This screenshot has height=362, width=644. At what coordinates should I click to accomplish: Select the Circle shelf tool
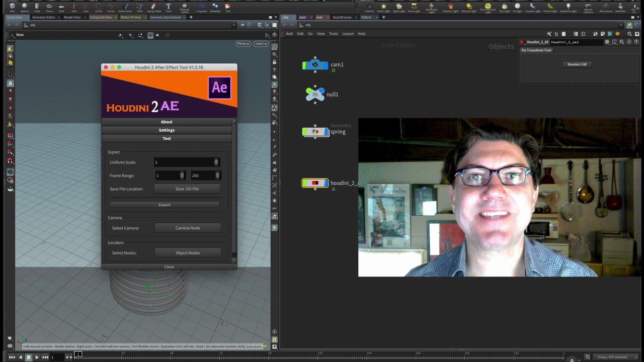99,8
